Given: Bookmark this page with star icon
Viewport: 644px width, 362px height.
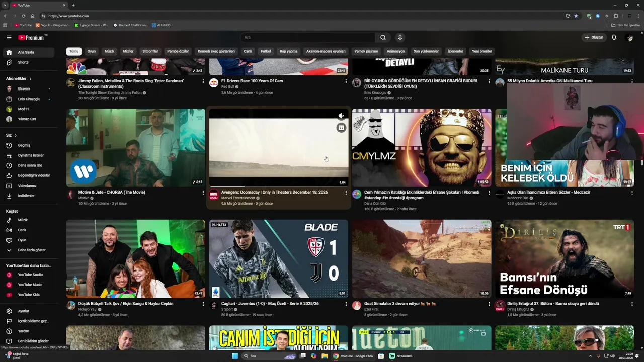Looking at the screenshot, I should pyautogui.click(x=576, y=16).
